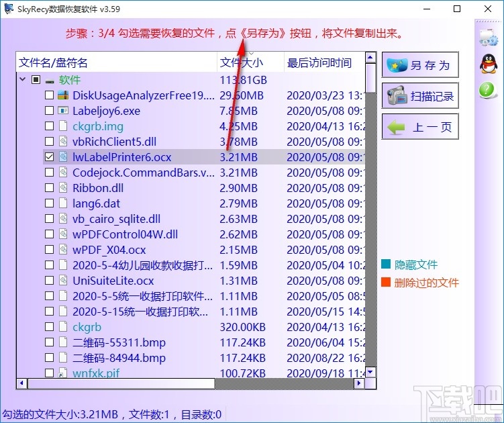Click the horizontal scrollbar left arrow
The image size is (504, 423).
pyautogui.click(x=21, y=383)
